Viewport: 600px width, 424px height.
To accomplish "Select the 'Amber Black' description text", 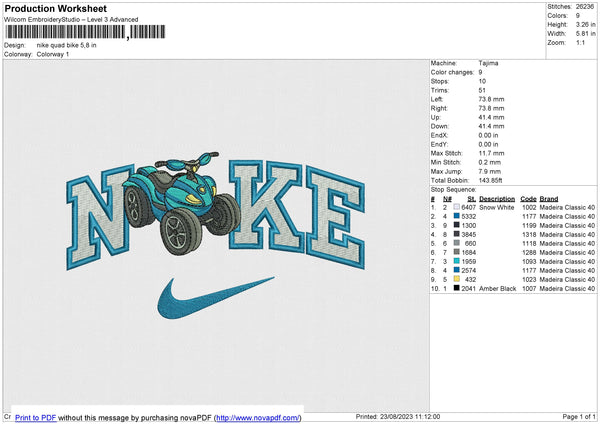I will coord(497,288).
